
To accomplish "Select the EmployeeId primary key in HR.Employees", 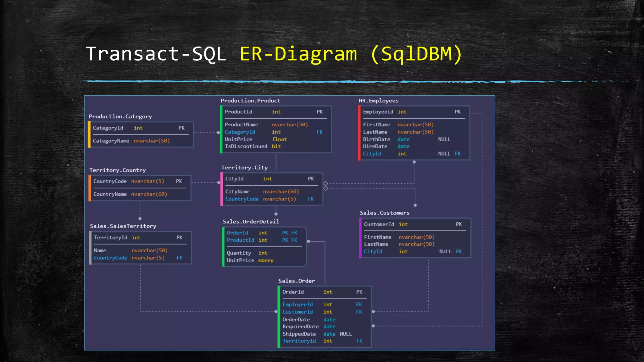I will click(414, 112).
